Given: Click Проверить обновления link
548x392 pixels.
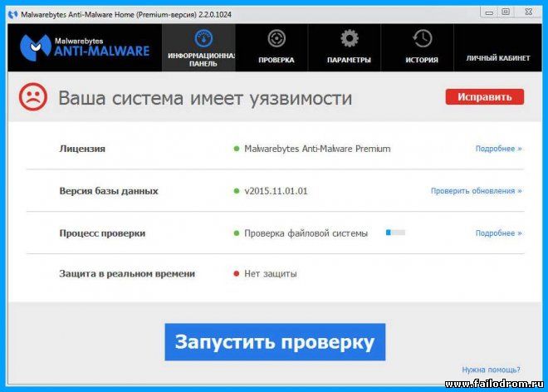Looking at the screenshot, I should pyautogui.click(x=476, y=191).
